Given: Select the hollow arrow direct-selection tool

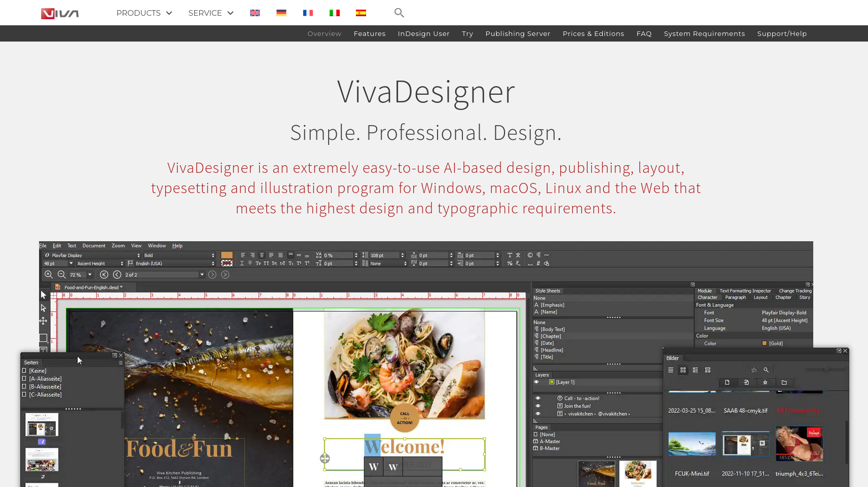Looking at the screenshot, I should tap(43, 308).
